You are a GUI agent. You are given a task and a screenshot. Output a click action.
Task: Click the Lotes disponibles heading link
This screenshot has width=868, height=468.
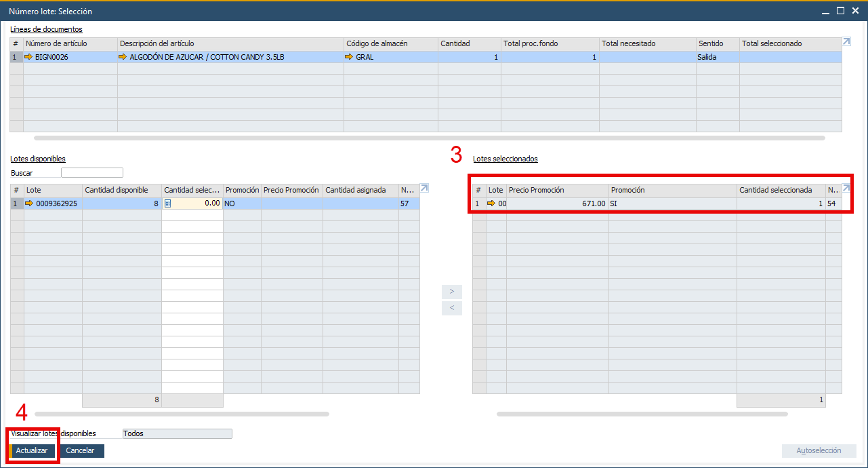38,159
